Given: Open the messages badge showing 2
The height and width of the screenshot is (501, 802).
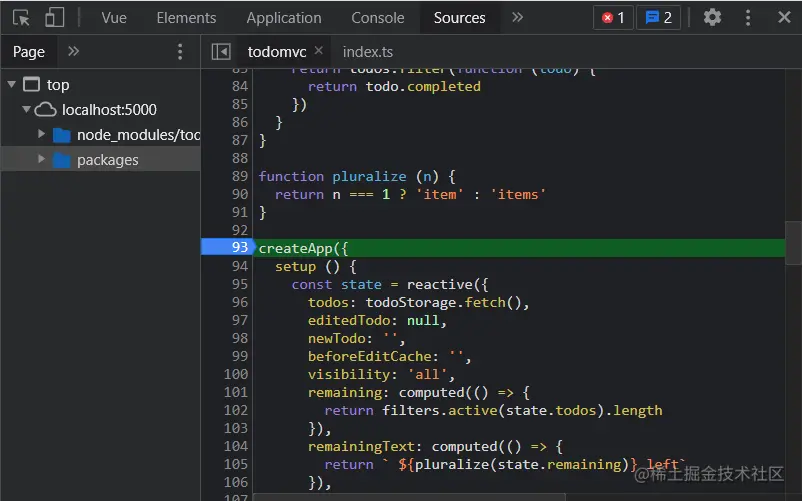Looking at the screenshot, I should [x=658, y=18].
